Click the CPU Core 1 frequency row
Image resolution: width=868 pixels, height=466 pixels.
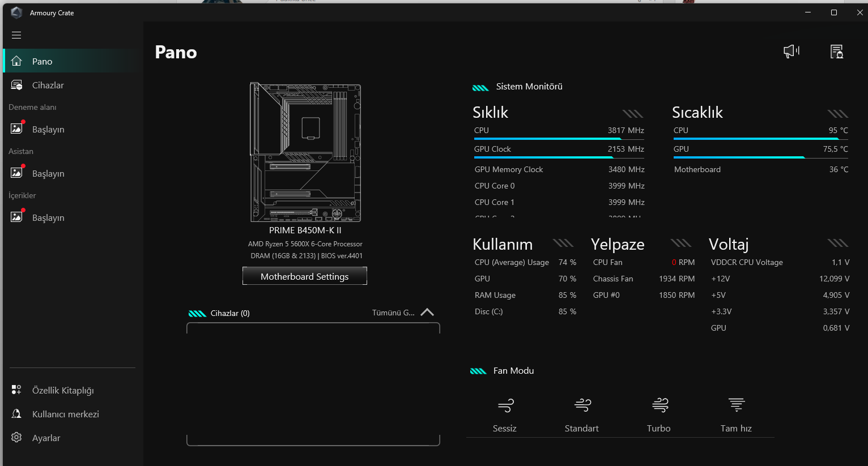point(559,202)
